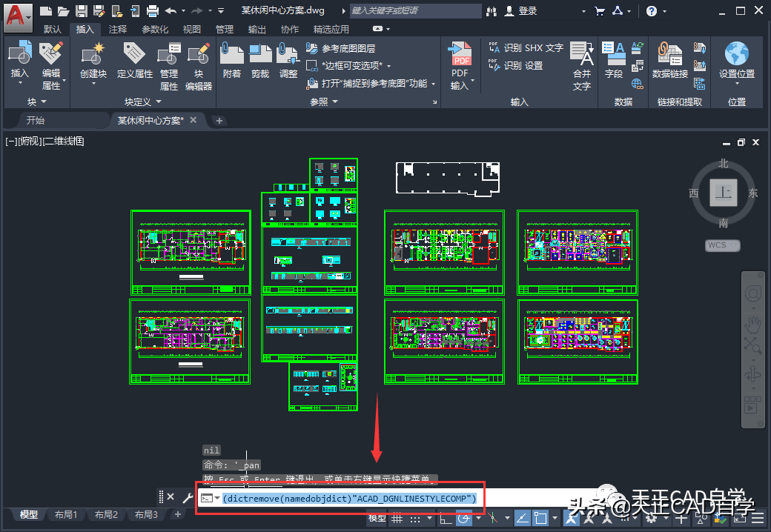Click the 合并文字 Combine Text icon
The width and height of the screenshot is (771, 532).
pos(583,55)
